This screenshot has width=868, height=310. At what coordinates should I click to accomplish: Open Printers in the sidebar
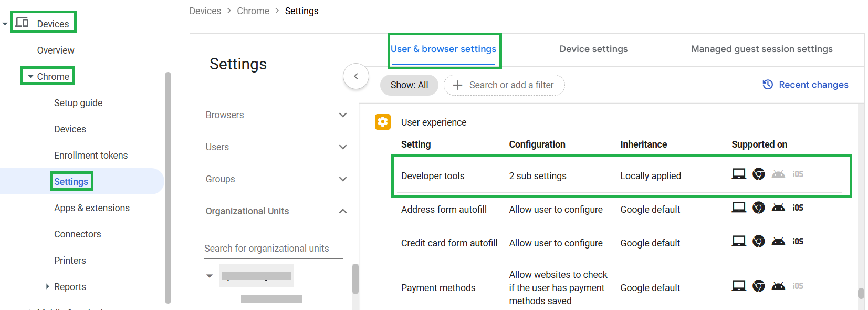pos(70,261)
